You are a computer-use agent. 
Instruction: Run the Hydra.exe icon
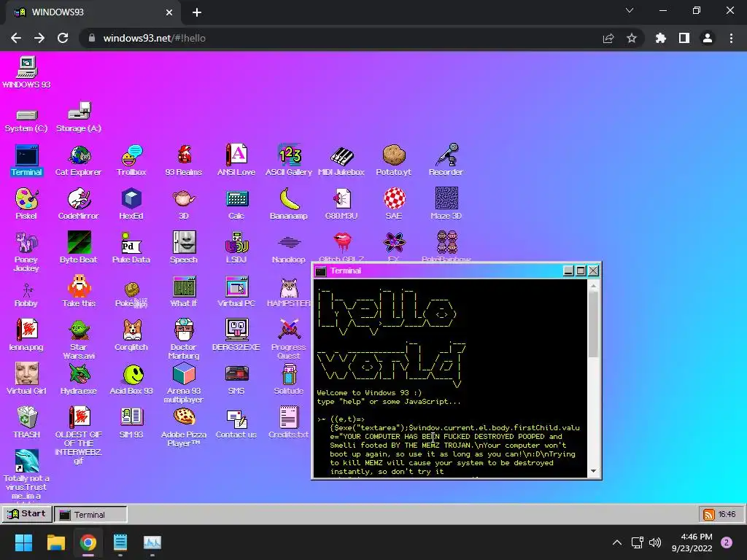pyautogui.click(x=79, y=374)
